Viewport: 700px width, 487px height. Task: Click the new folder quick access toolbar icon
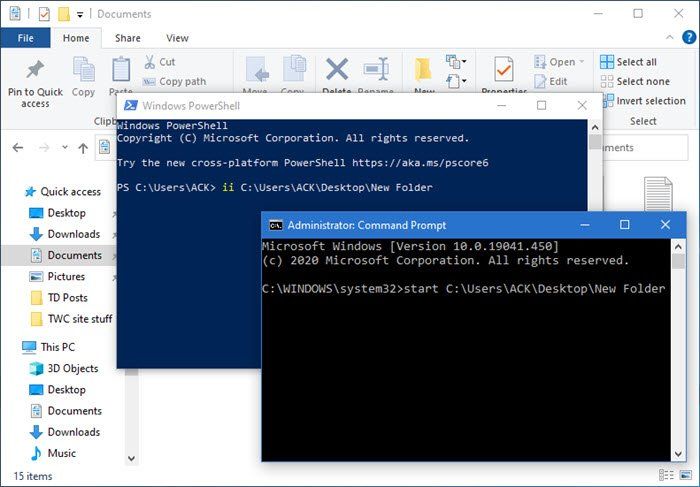pyautogui.click(x=64, y=14)
